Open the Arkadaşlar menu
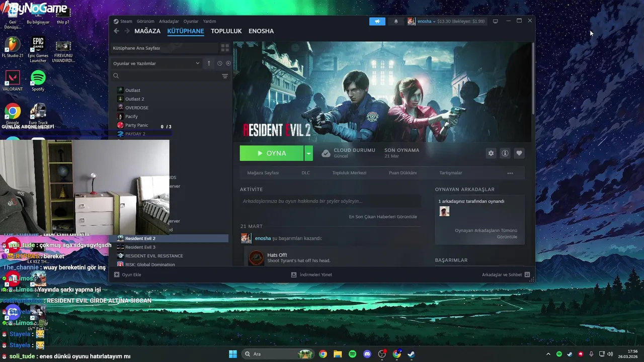Screen dimensions: 644x362 tap(169, 21)
